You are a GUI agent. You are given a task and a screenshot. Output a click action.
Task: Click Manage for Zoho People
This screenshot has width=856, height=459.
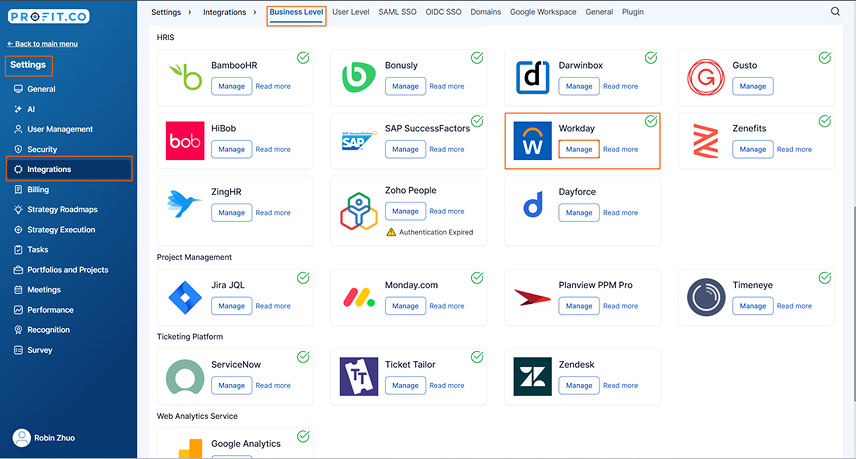tap(405, 211)
